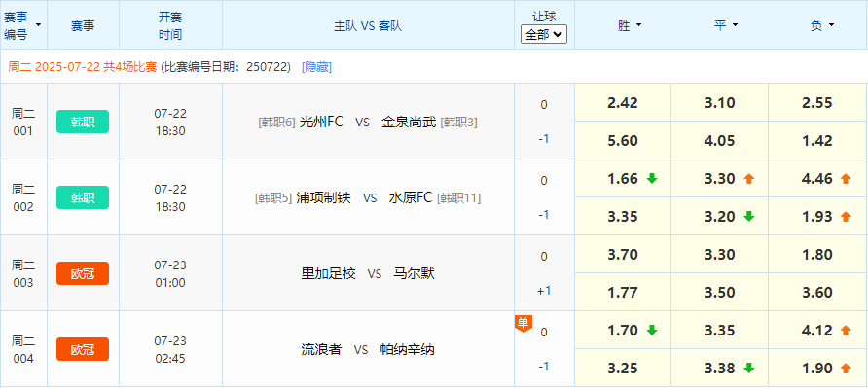Sort by the 平 column arrow
This screenshot has height=388, width=868.
(x=735, y=25)
